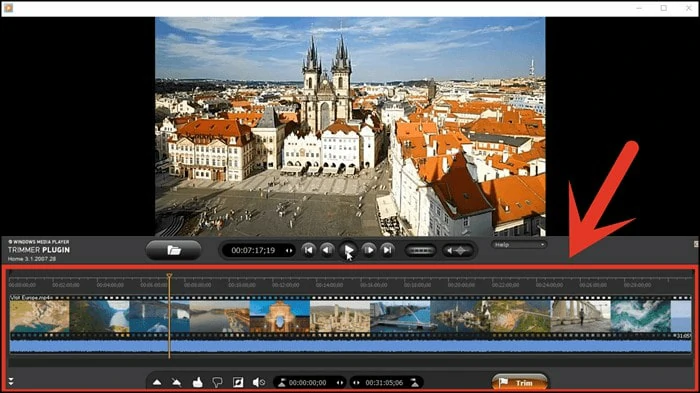
Task: Toggle the filmstrip view button
Action: [x=421, y=251]
